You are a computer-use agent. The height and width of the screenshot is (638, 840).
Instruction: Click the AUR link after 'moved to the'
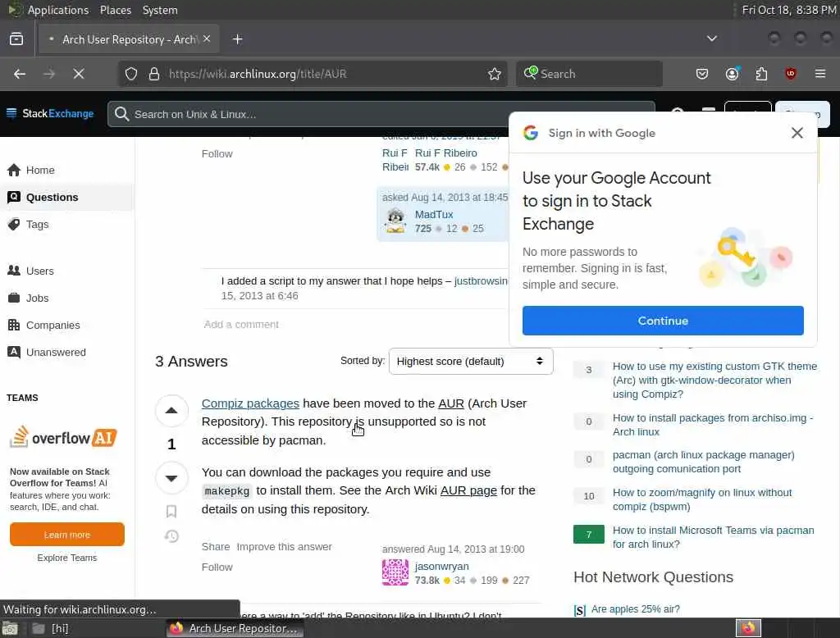[451, 403]
